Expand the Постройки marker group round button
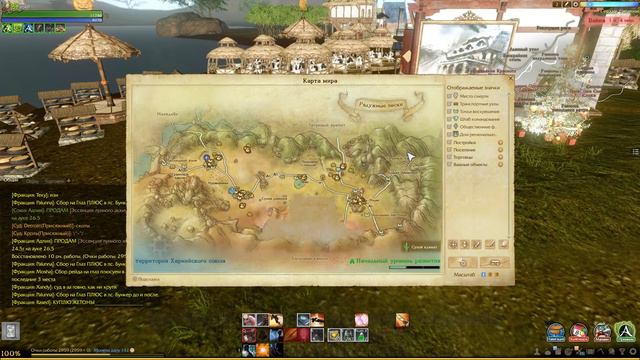Screen dimensions: 640x360 [500, 142]
